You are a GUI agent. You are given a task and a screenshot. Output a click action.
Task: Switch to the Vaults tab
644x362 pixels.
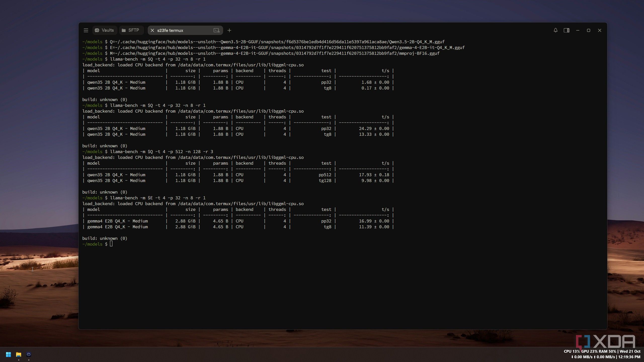(104, 30)
